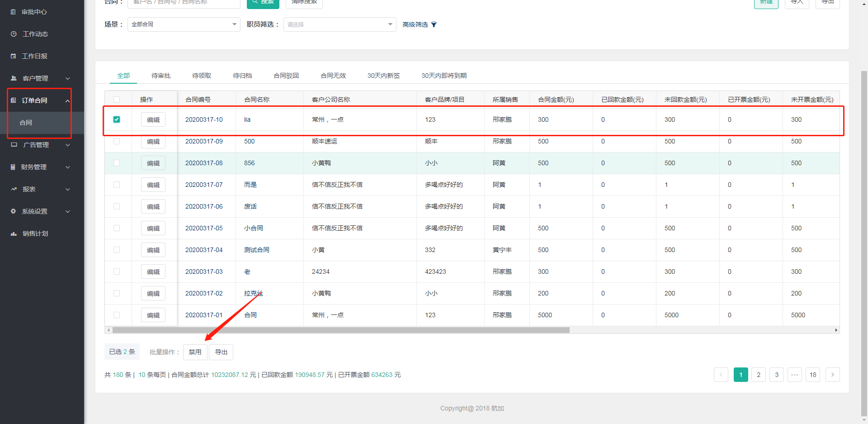Expand the 系统设置 menu chevron
Image resolution: width=868 pixels, height=424 pixels.
coord(68,211)
